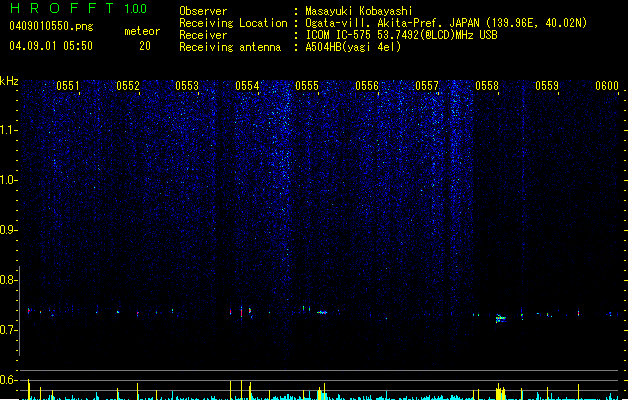Click the 1.1 frequency axis label
629x400 pixels.
(7, 130)
